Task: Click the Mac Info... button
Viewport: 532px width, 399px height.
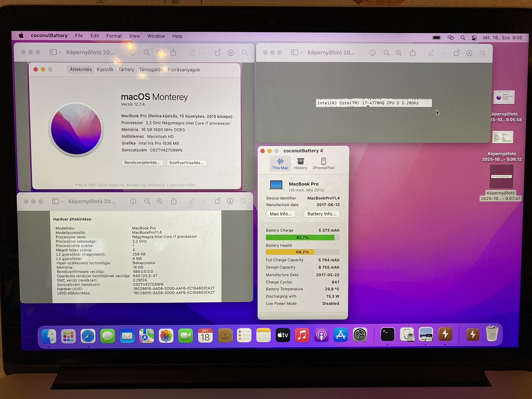Action: click(x=281, y=214)
